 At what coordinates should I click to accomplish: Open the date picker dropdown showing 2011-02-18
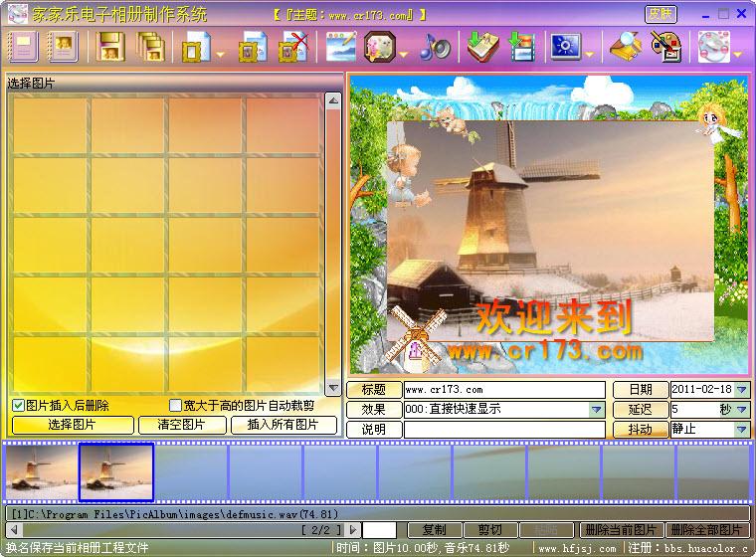pyautogui.click(x=742, y=389)
